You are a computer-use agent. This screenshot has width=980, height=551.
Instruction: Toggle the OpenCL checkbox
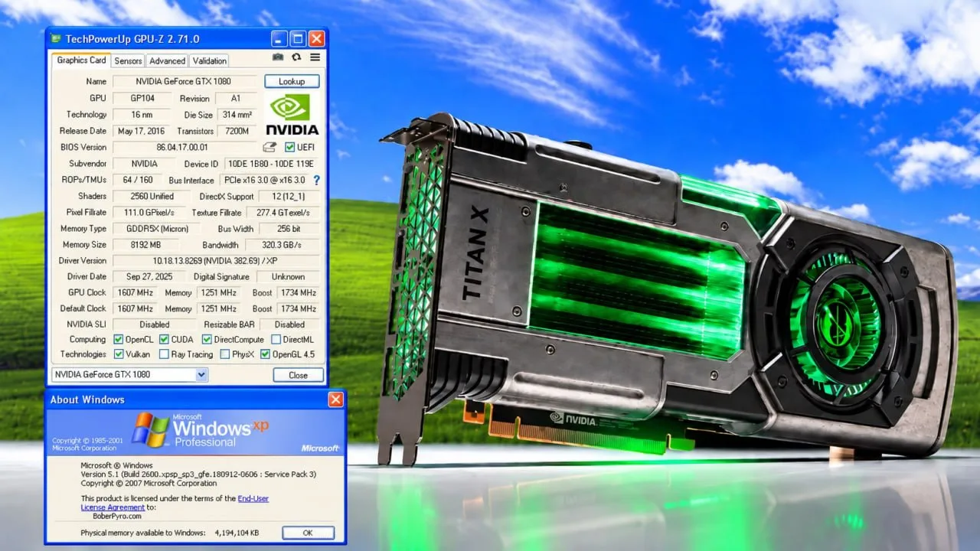[x=119, y=340]
